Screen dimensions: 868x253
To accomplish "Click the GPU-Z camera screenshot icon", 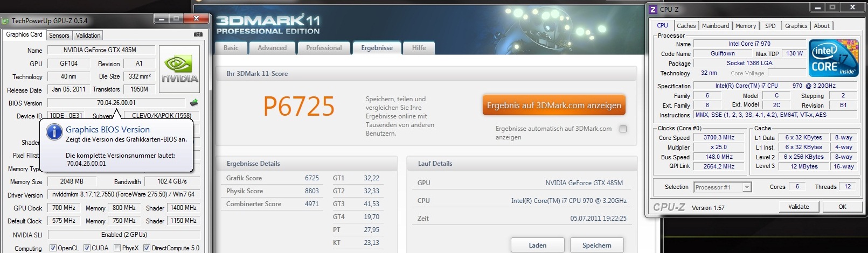I will pos(198,34).
